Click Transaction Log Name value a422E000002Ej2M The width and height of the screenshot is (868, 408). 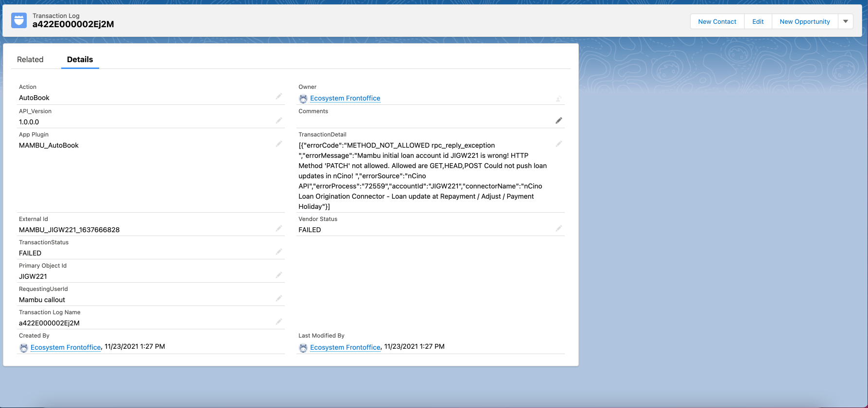49,323
